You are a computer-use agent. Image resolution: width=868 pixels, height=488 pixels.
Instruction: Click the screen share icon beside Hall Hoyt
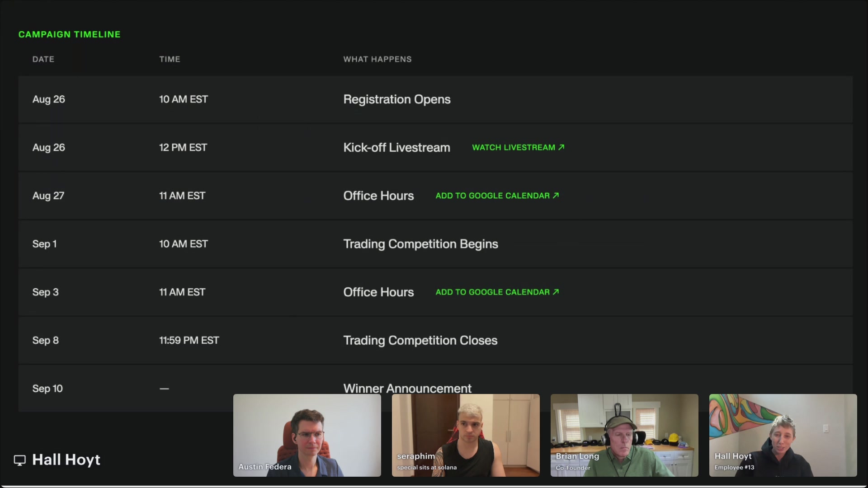[19, 460]
